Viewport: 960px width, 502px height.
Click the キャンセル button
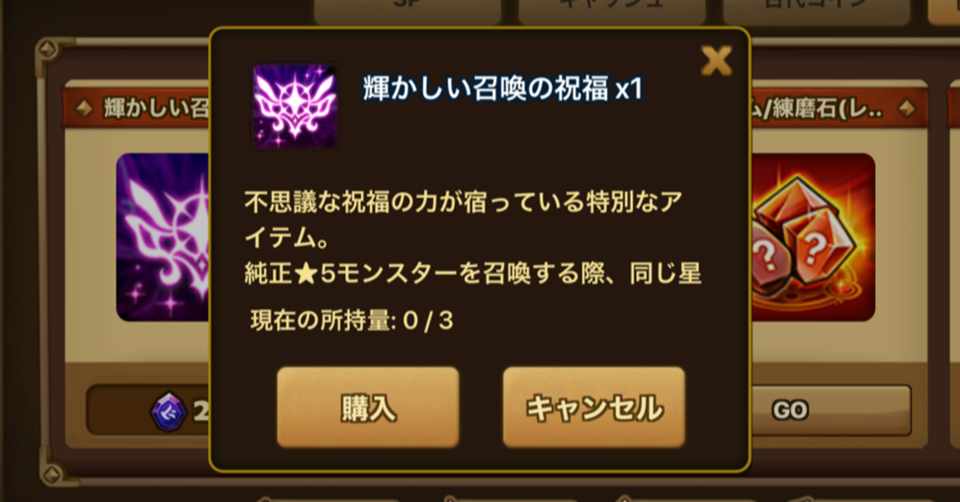[594, 407]
